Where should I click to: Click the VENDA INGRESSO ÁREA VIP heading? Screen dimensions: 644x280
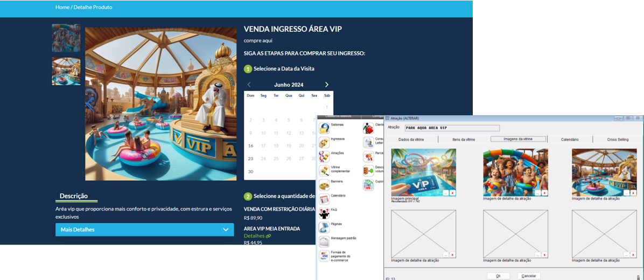[293, 29]
